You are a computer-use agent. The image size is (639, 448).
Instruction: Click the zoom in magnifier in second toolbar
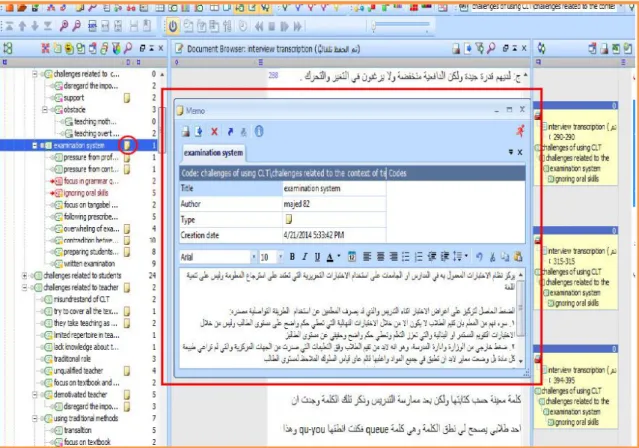[64, 26]
